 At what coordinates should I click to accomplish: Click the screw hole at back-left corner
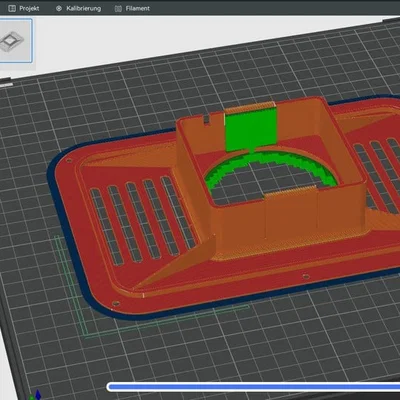(x=69, y=161)
